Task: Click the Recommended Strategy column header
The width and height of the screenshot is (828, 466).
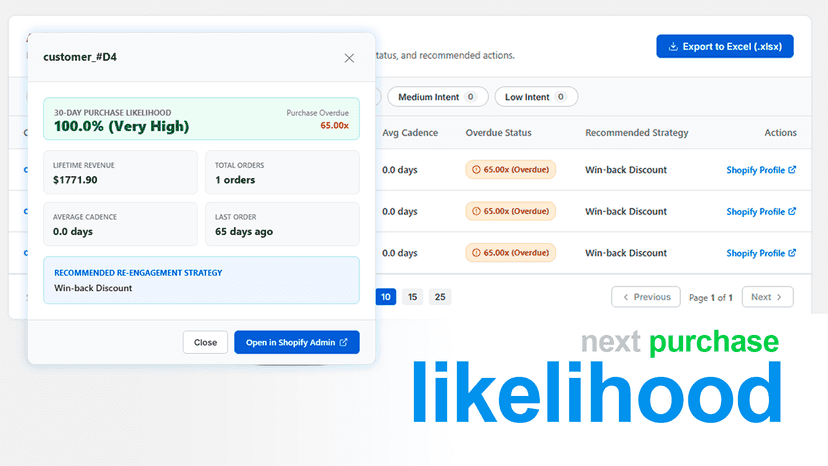Action: [x=636, y=133]
